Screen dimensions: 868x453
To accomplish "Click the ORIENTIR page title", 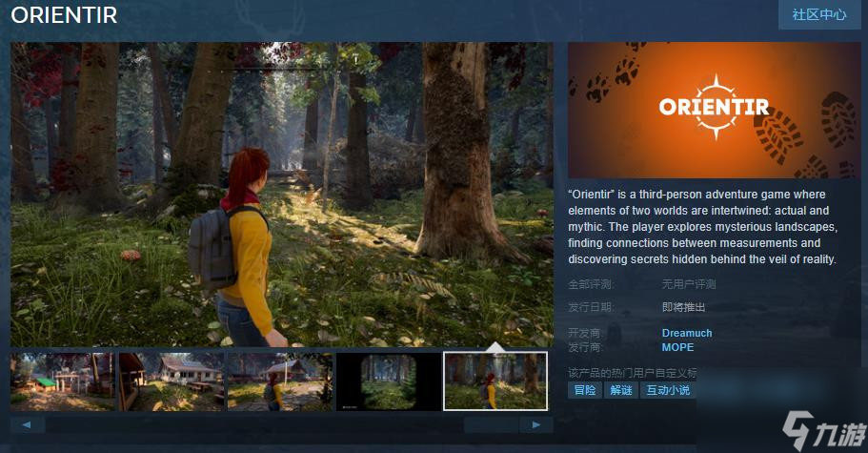I will (64, 15).
